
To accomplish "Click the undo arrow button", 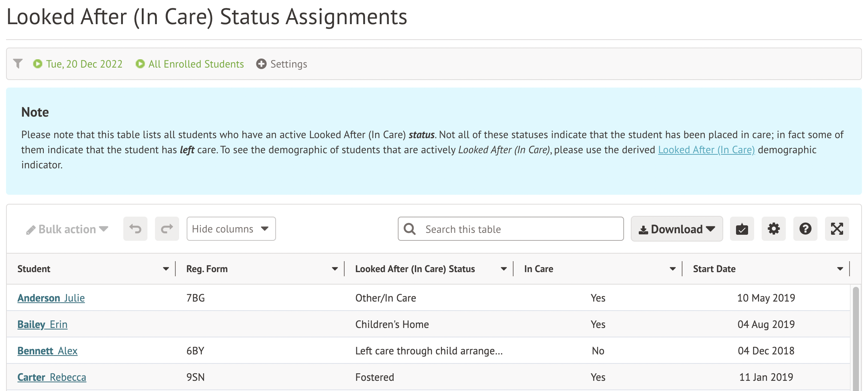I will point(135,229).
